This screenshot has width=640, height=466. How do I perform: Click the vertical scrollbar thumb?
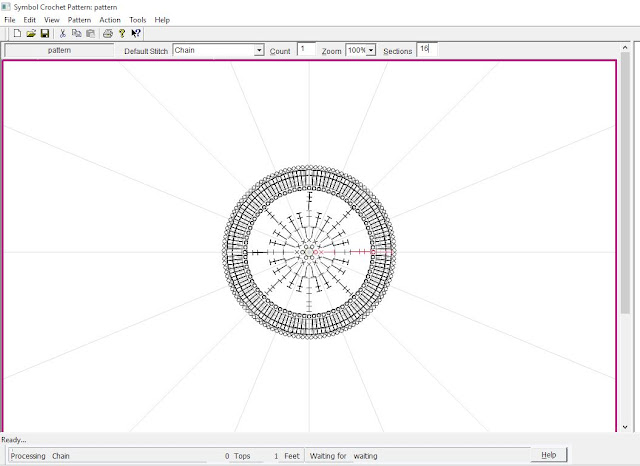(625, 183)
